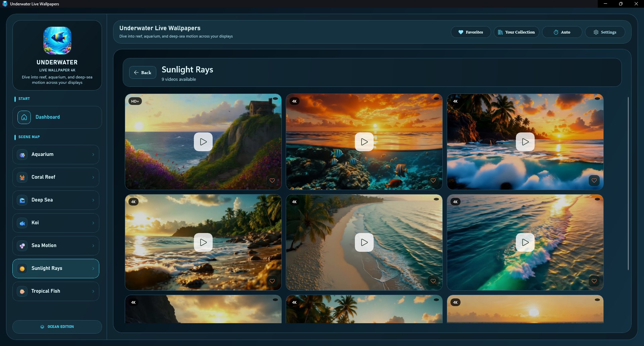Favorite the coral reef sunset wallpaper
Screen dimensions: 644x346
tap(433, 181)
